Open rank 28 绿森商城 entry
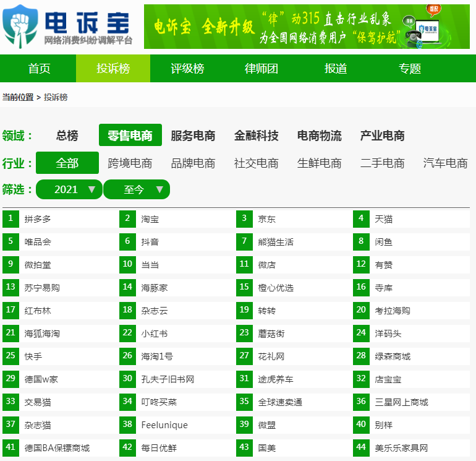The height and width of the screenshot is (461, 476). 411,356
